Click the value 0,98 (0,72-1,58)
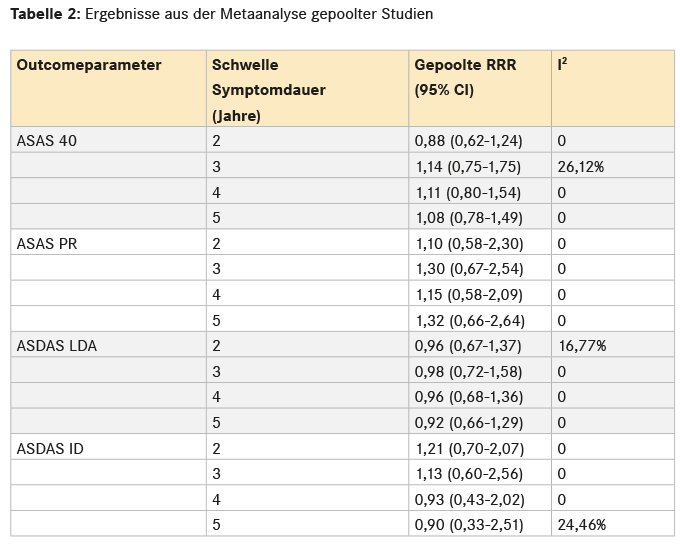Screen dimensions: 680x548 tap(468, 372)
